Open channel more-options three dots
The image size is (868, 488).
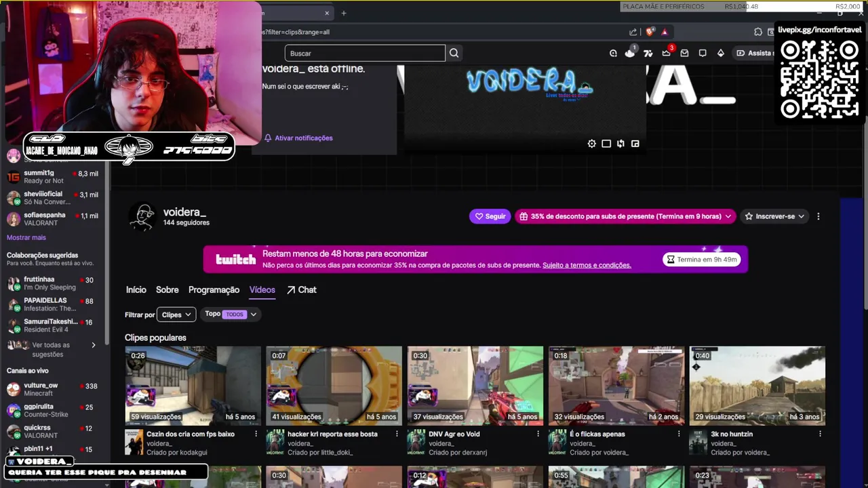(818, 216)
